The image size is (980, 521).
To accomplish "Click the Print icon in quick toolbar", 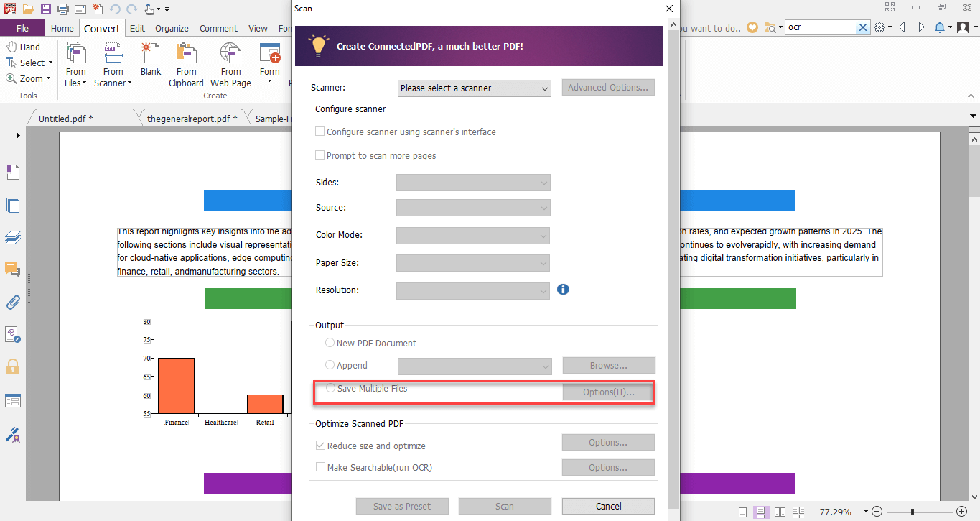I will click(62, 9).
